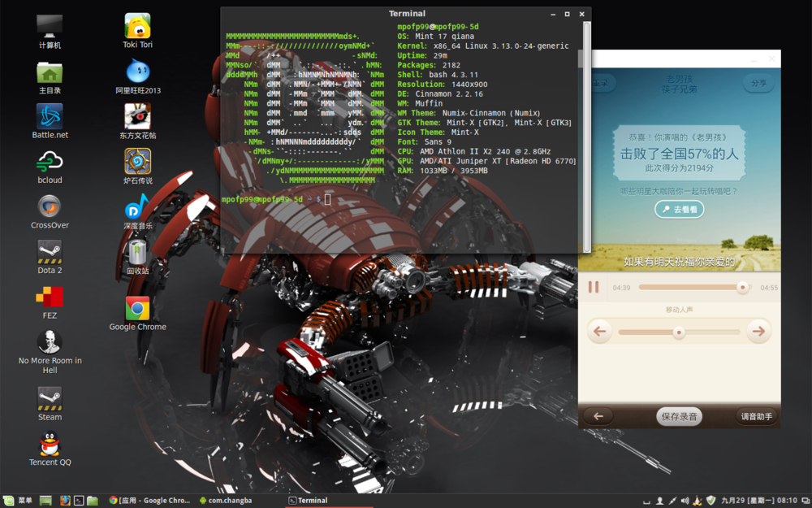Seek on the song progress slider

click(x=694, y=287)
